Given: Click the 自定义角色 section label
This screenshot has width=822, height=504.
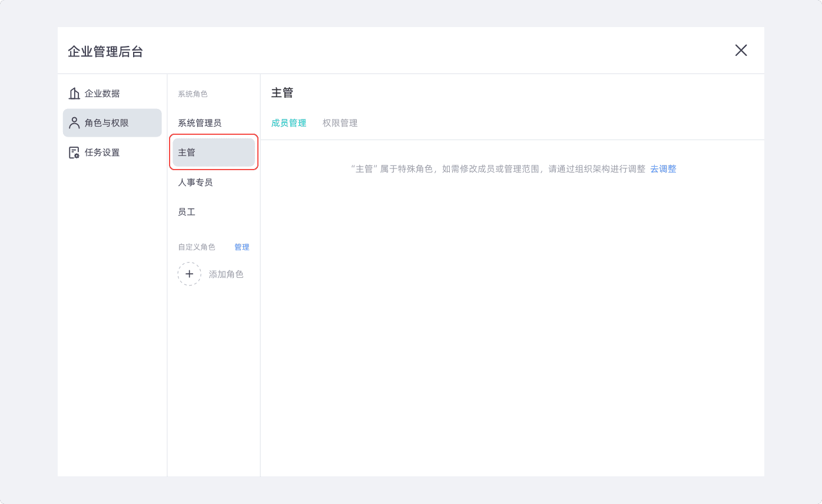Looking at the screenshot, I should tap(197, 247).
